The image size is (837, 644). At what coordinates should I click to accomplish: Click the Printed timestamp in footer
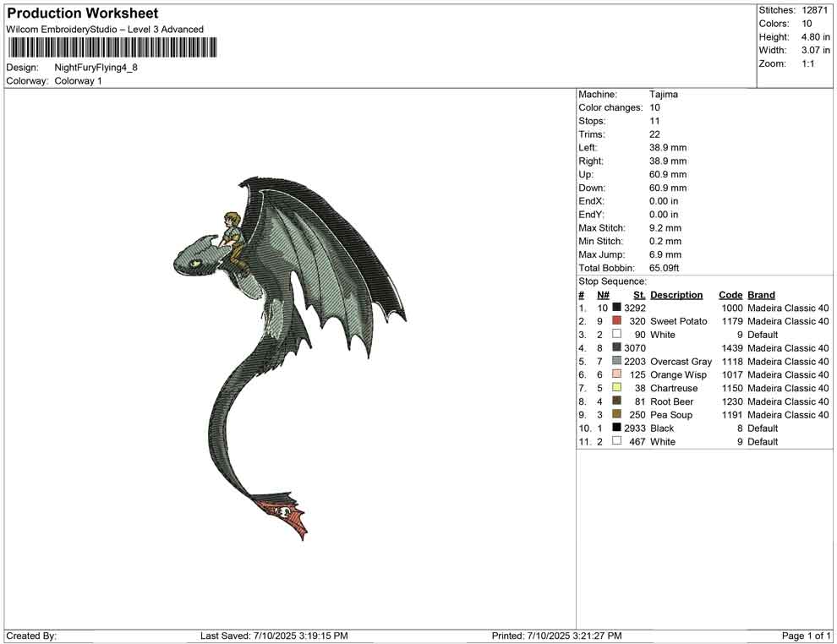[557, 636]
